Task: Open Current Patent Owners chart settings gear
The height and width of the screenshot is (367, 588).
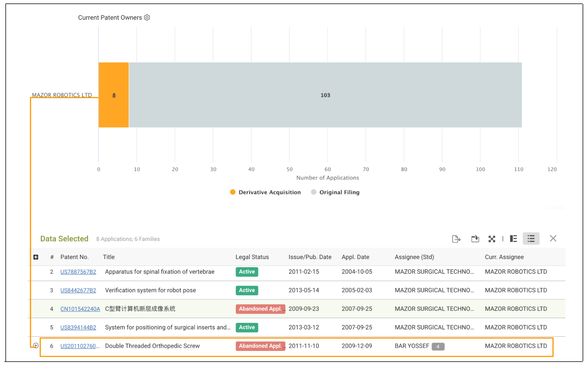Action: pos(147,17)
